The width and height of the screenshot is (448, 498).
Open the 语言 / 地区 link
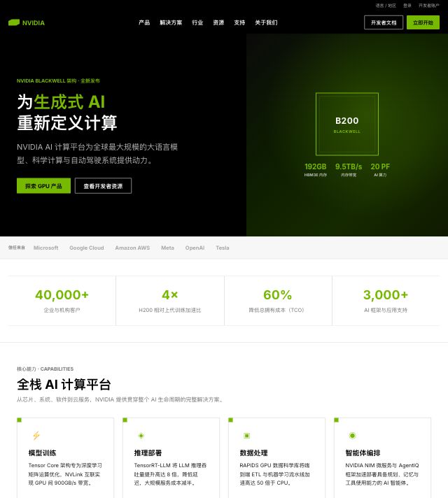click(x=386, y=6)
